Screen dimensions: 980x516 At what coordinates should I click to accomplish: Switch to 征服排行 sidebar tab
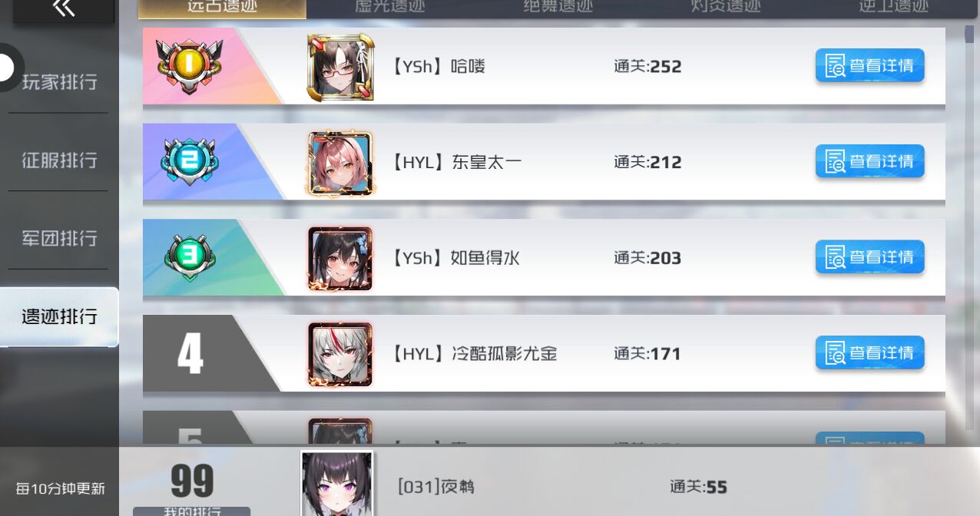59,160
